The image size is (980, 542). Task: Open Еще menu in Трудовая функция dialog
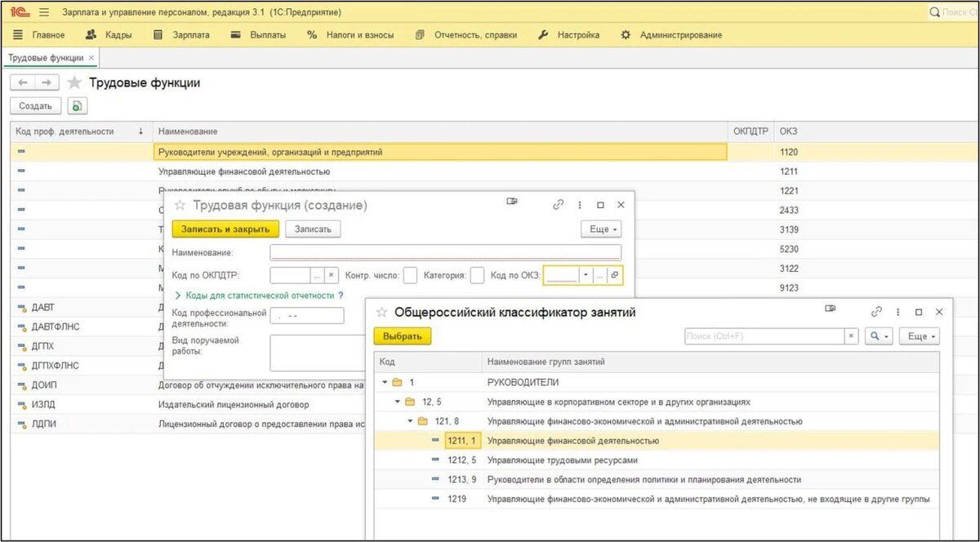601,229
